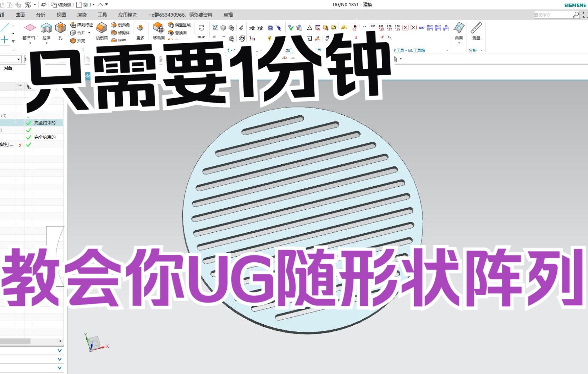The image size is (588, 374).
Task: Toggle the green checkmark on the linked feature row
Action: 28,144
